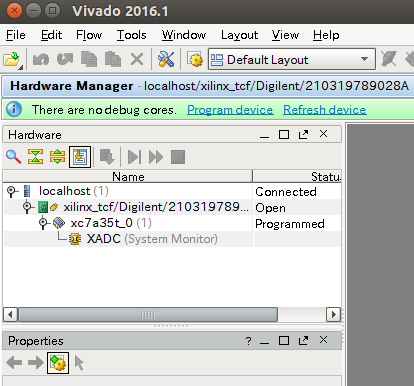The height and width of the screenshot is (386, 414).
Task: Open the File menu
Action: [16, 35]
